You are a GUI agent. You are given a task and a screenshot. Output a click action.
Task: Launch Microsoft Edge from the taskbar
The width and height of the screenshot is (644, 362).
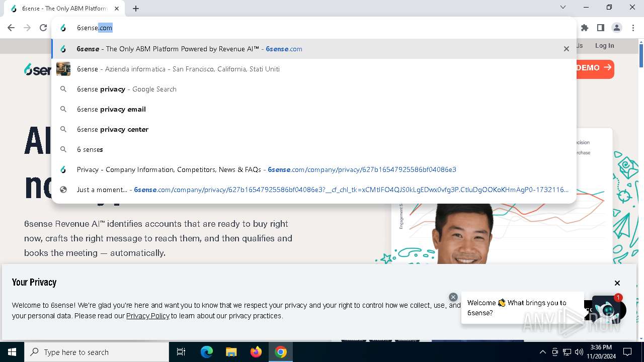click(207, 352)
